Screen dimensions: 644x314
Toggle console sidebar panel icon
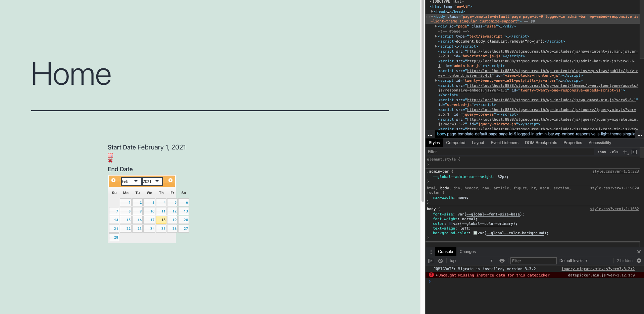pos(431,261)
